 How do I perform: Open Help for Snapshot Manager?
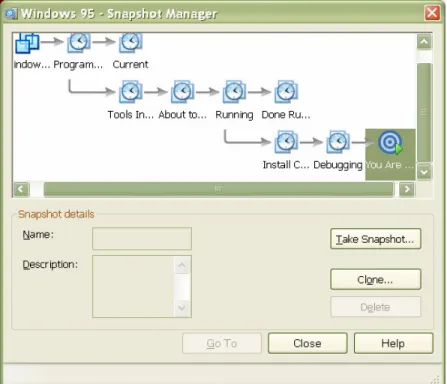pyautogui.click(x=393, y=343)
